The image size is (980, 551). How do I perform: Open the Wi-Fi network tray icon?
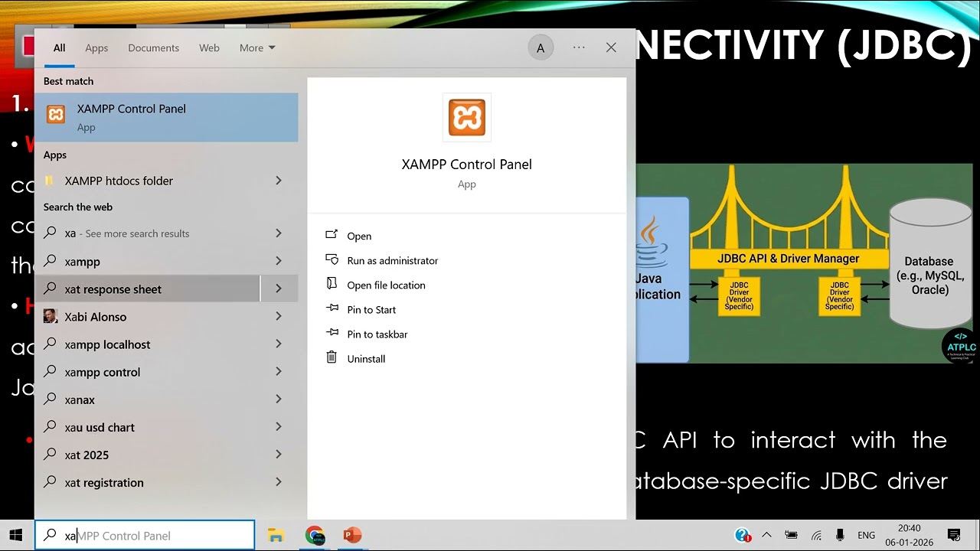[816, 535]
